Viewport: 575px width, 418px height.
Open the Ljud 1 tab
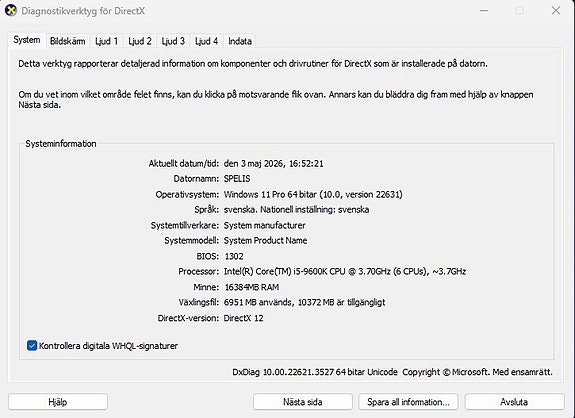point(106,41)
